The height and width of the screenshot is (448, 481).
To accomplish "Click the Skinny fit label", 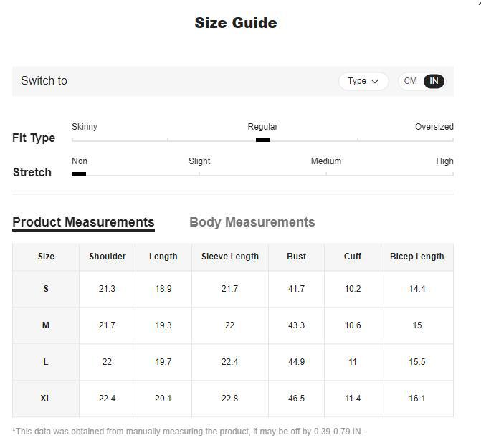I will 85,127.
